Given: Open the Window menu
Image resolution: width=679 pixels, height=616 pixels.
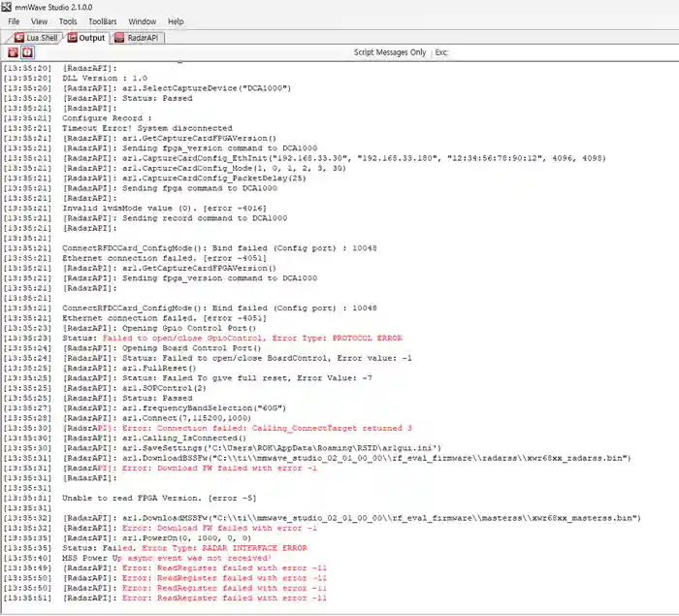Looking at the screenshot, I should (142, 21).
